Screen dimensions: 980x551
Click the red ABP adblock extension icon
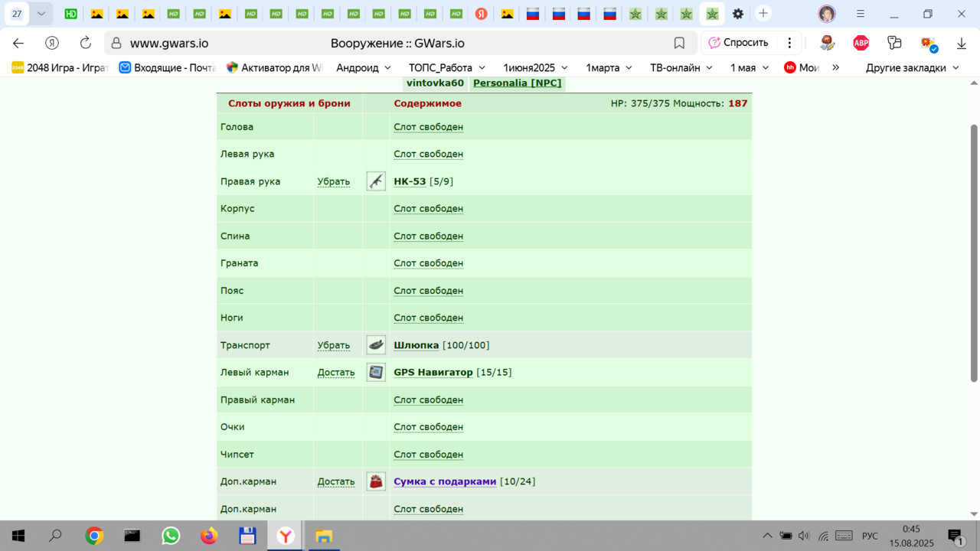click(861, 43)
